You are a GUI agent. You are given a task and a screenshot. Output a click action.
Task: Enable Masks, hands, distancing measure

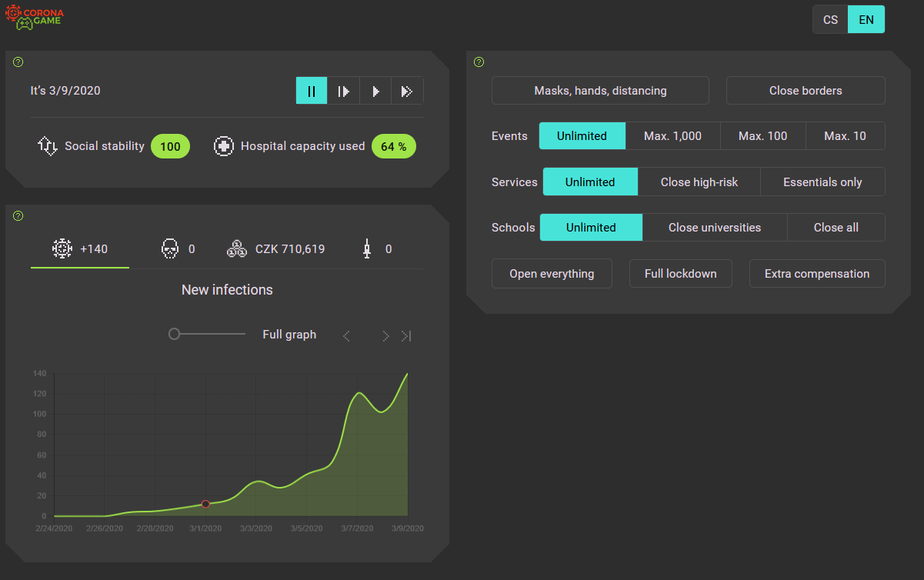pyautogui.click(x=600, y=91)
